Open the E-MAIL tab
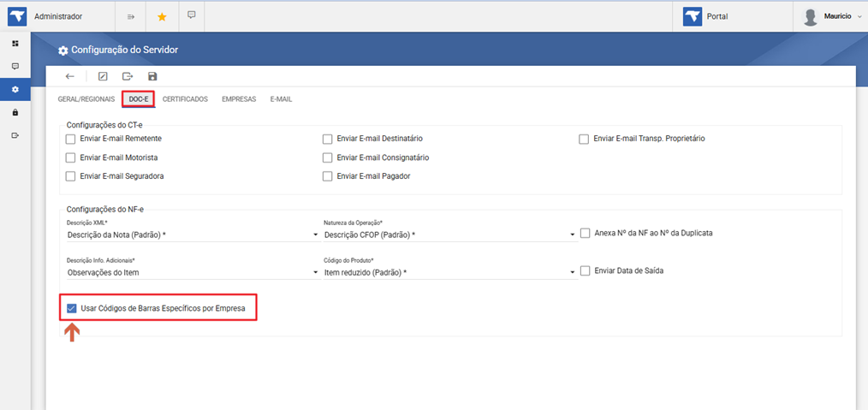Screen dimensions: 868x410 coord(282,99)
